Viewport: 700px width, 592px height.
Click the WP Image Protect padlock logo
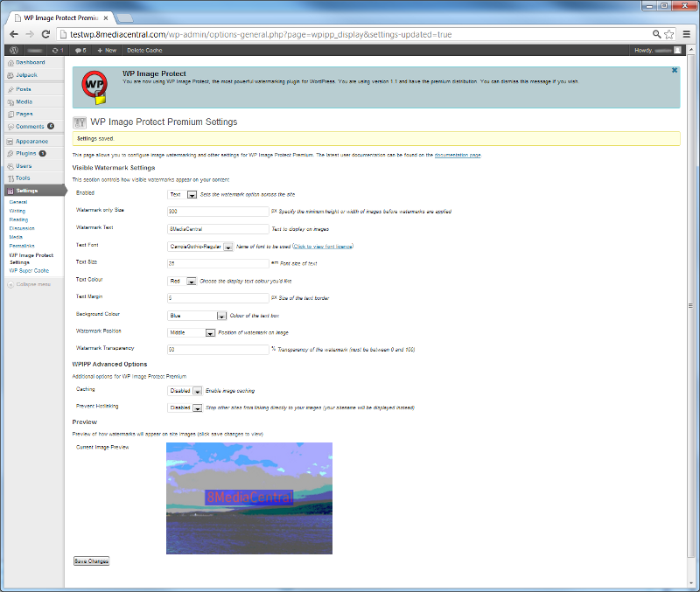pyautogui.click(x=94, y=87)
